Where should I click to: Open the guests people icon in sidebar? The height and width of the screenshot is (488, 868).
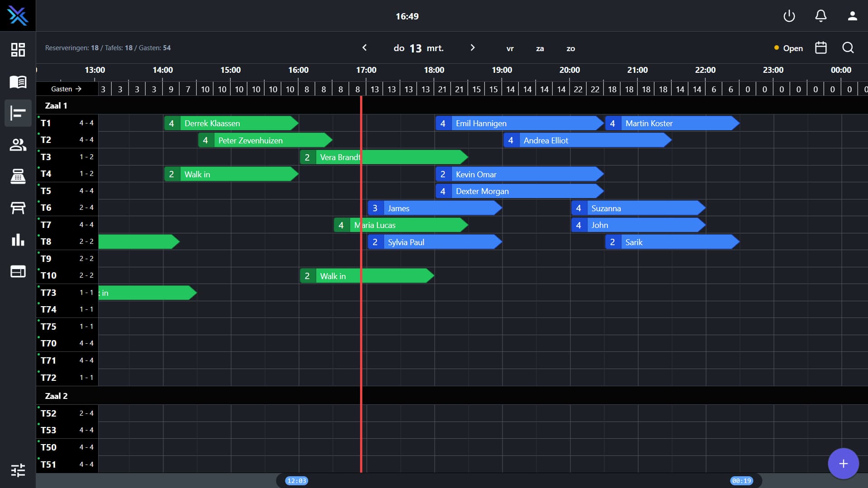point(18,145)
